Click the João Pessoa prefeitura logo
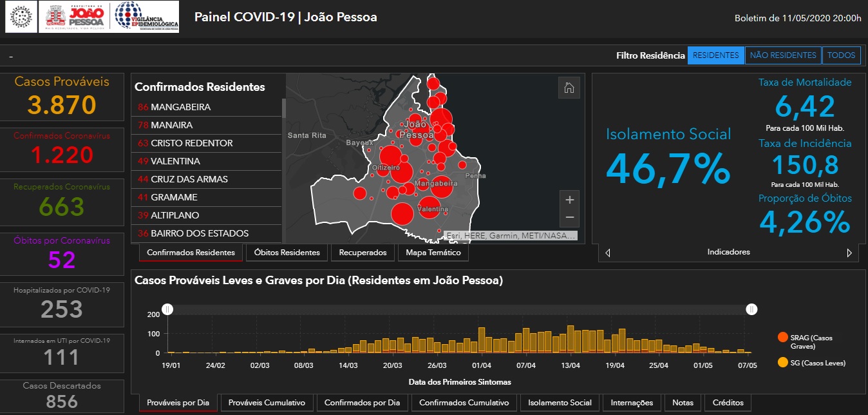Screen dimensions: 868x415 (75, 17)
